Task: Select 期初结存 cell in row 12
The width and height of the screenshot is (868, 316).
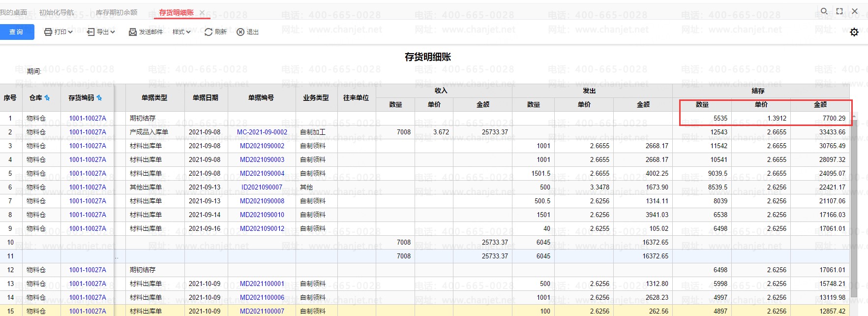Action: (x=155, y=270)
